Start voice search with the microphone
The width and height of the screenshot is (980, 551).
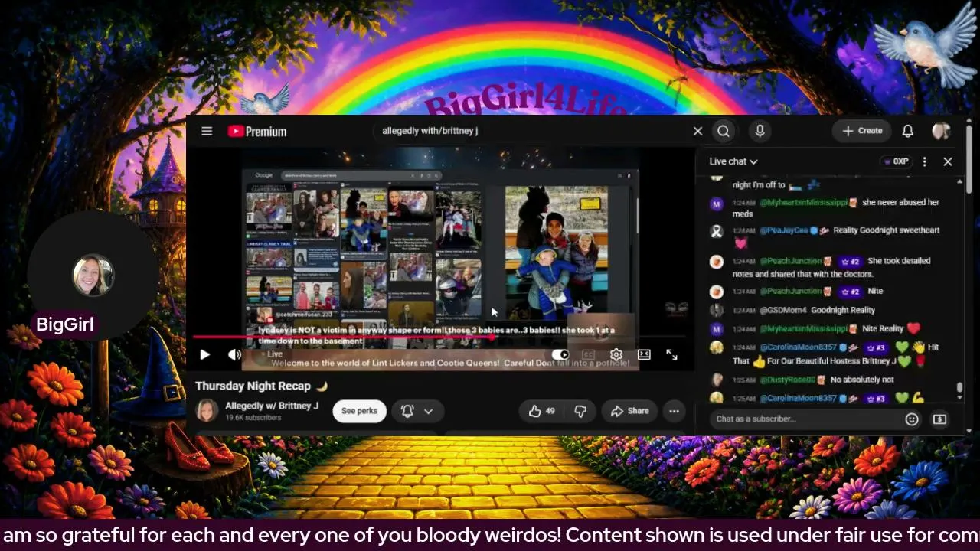(759, 131)
